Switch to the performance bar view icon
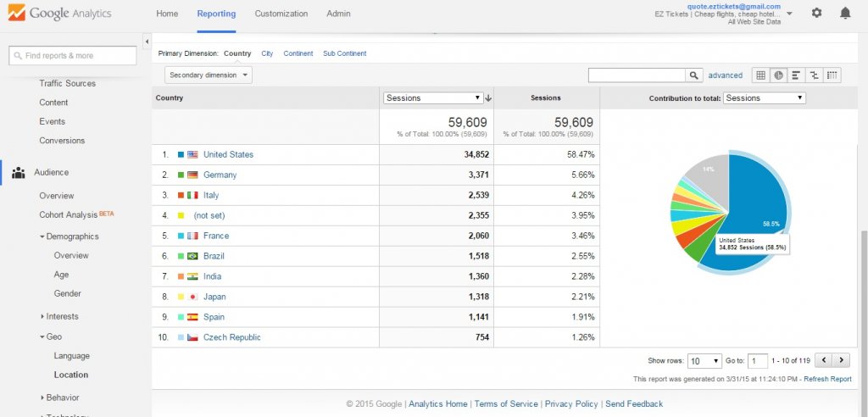868x417 pixels. (796, 75)
